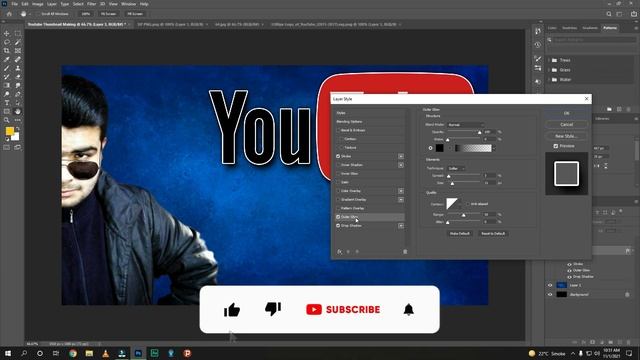Screen dimensions: 640x360
Task: Enable the Inner Glow checkbox
Action: [338, 173]
